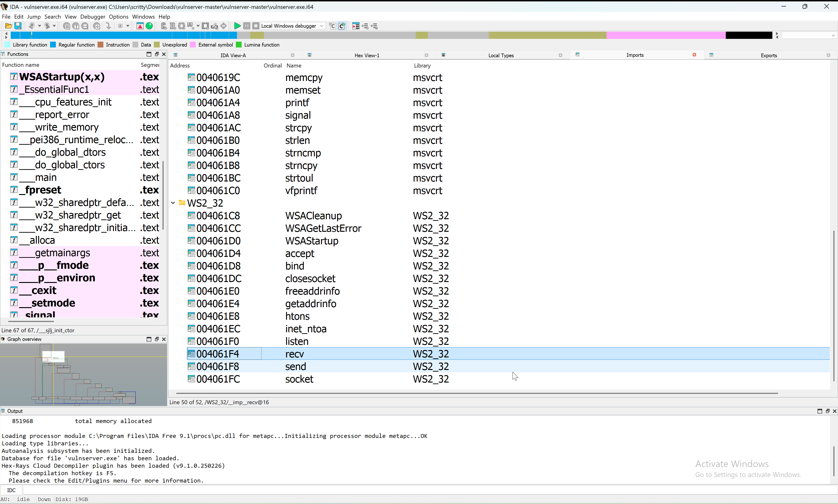This screenshot has width=838, height=504.
Task: Sort imports by the Library column header
Action: click(x=422, y=66)
